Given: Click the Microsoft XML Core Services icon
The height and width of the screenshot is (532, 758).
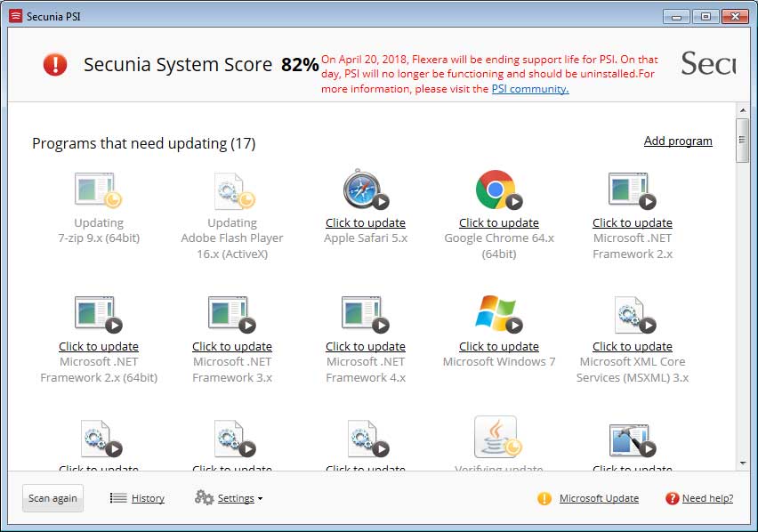Looking at the screenshot, I should coord(634,315).
